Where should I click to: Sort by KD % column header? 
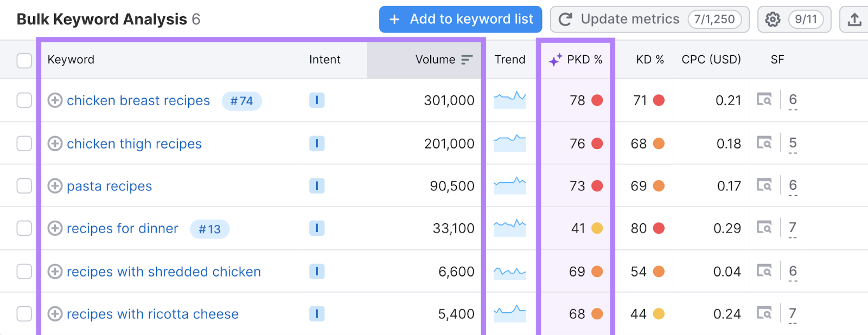pyautogui.click(x=650, y=60)
